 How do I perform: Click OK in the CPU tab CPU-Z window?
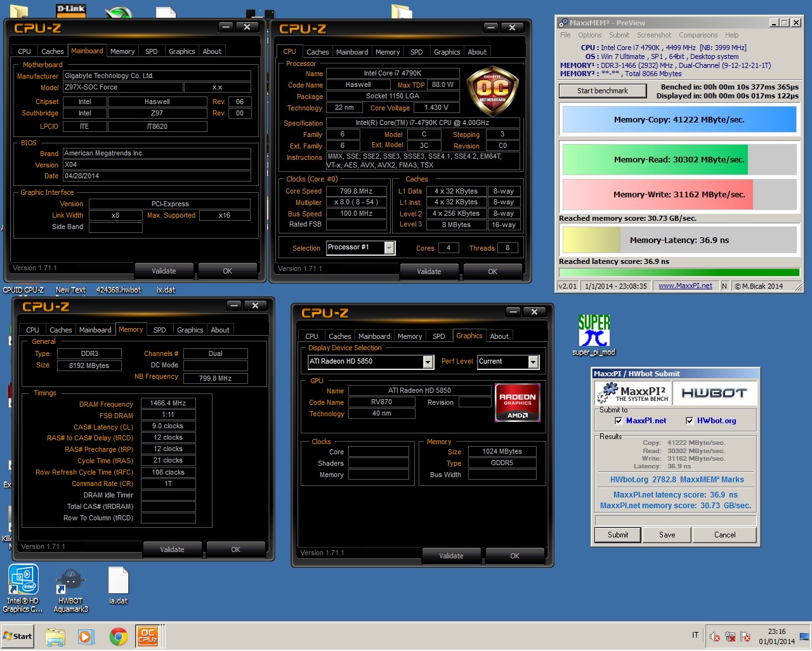tap(492, 272)
